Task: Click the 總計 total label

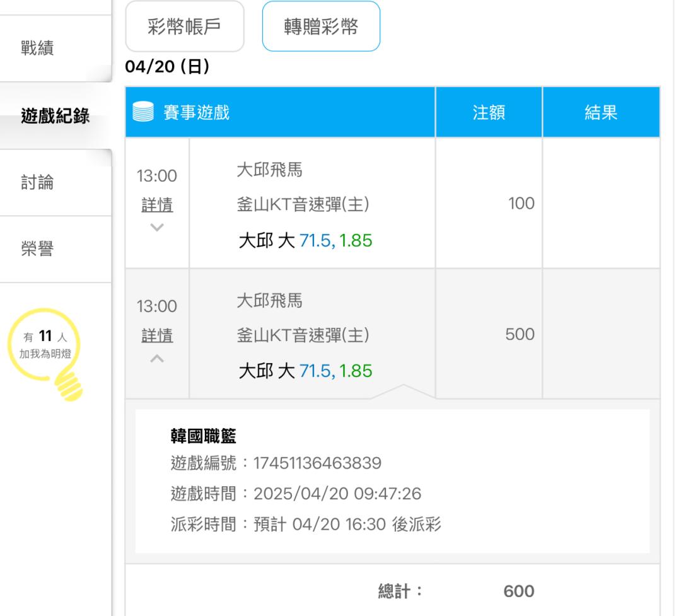Action: 400,591
